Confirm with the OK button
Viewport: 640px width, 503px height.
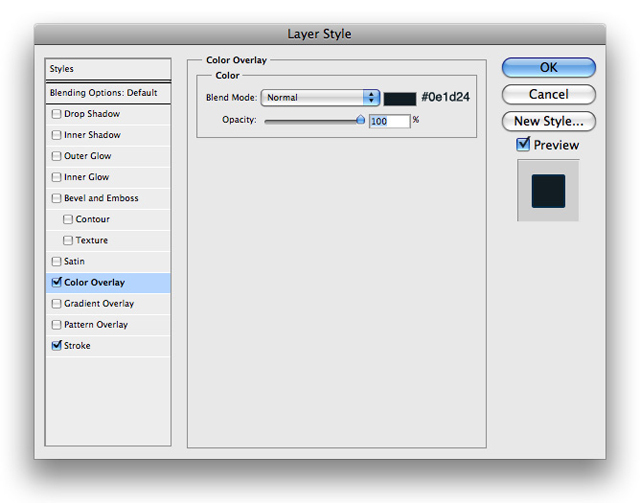[x=549, y=67]
